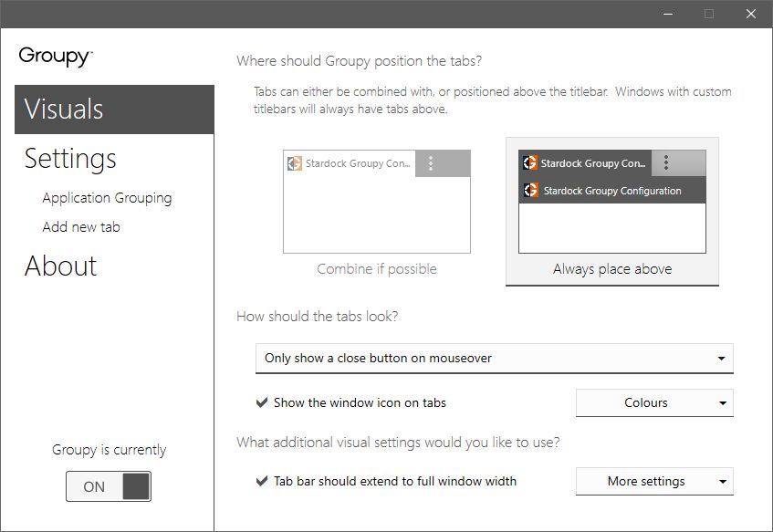
Task: Expand the More settings dropdown
Action: click(653, 481)
